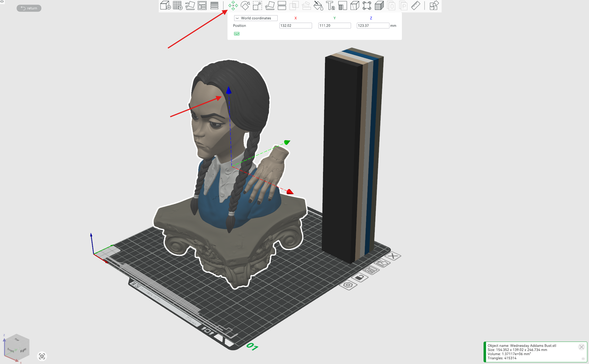
Task: Click the Z position field showing 123.37
Action: 373,25
